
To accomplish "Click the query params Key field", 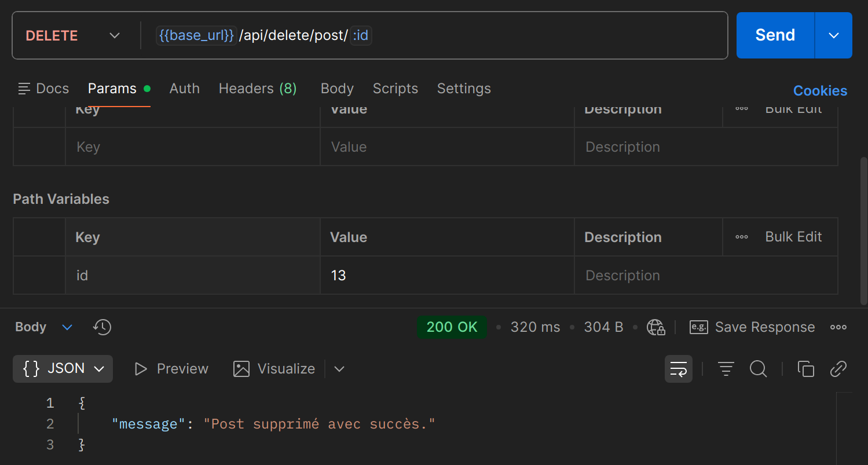I will click(x=192, y=147).
